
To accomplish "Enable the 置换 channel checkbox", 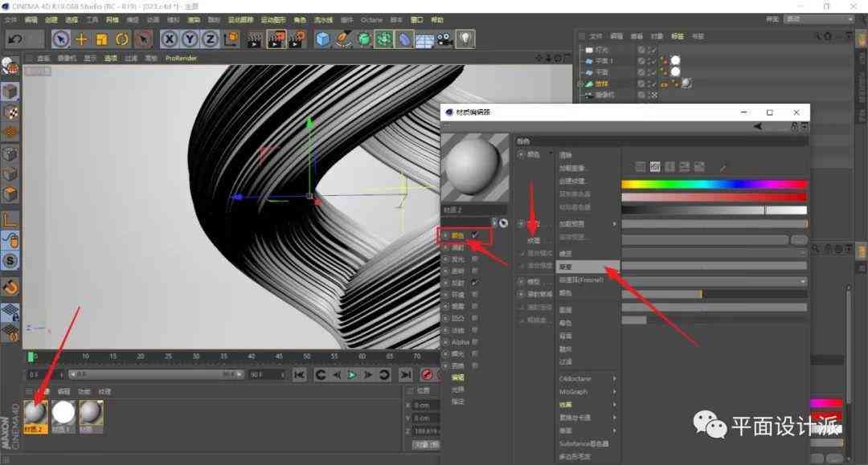I will tap(475, 366).
